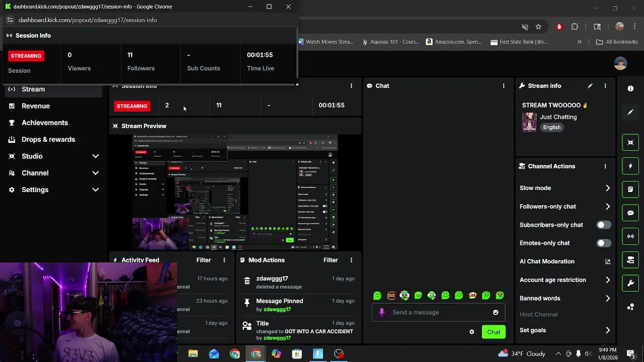The width and height of the screenshot is (644, 362).
Task: Toggle the chat bubble panel icon in sidebar
Action: point(630,213)
